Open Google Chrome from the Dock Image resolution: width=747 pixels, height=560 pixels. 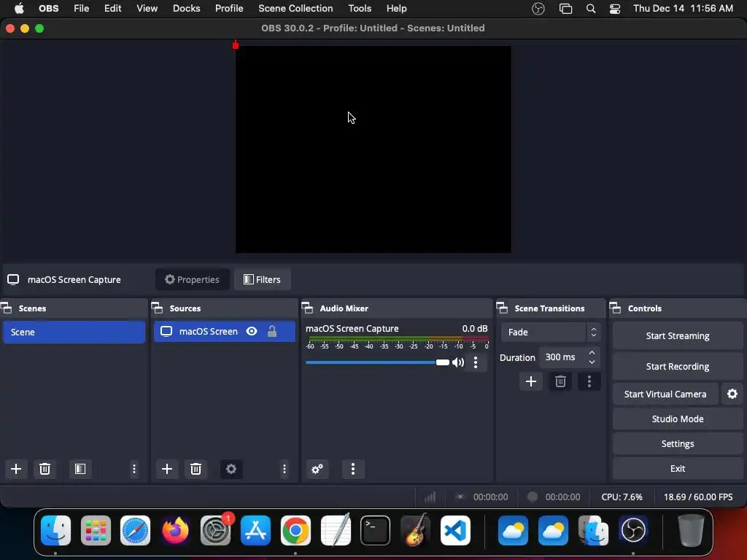click(295, 530)
